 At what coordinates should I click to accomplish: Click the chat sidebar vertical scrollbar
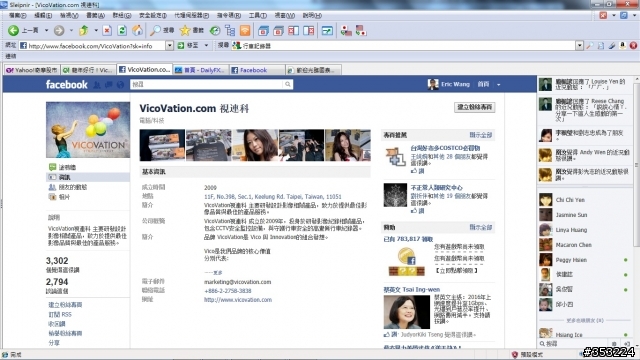click(x=637, y=163)
